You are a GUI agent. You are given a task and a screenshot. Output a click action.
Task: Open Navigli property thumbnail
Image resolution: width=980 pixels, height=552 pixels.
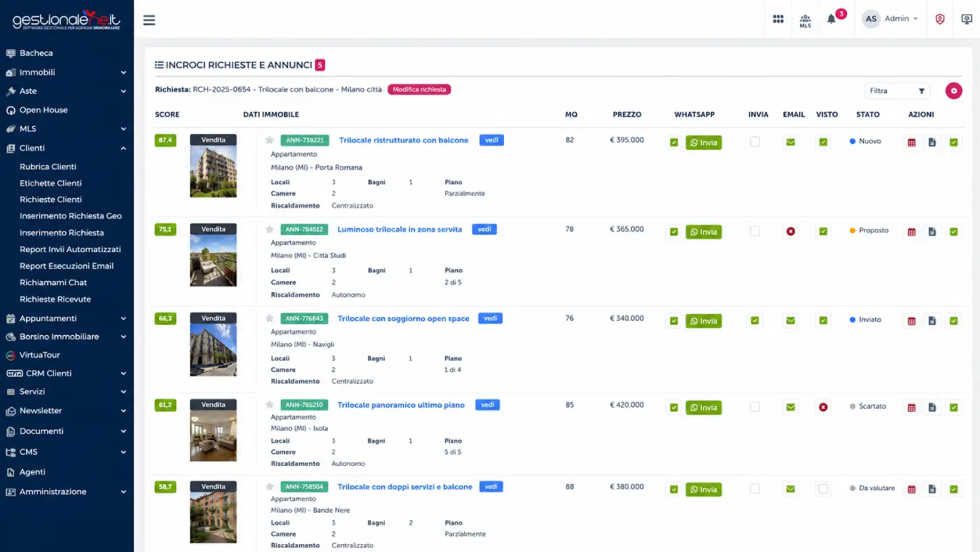213,350
